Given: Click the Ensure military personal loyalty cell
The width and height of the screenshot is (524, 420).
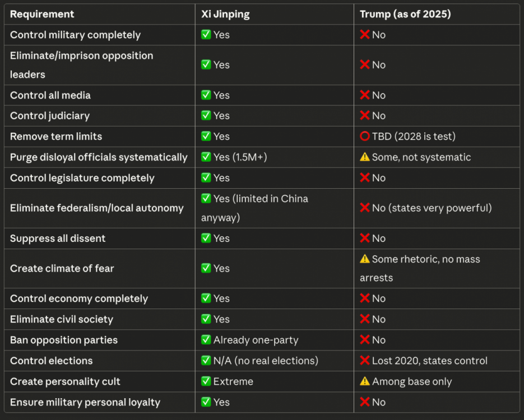Looking at the screenshot, I should click(x=85, y=402).
